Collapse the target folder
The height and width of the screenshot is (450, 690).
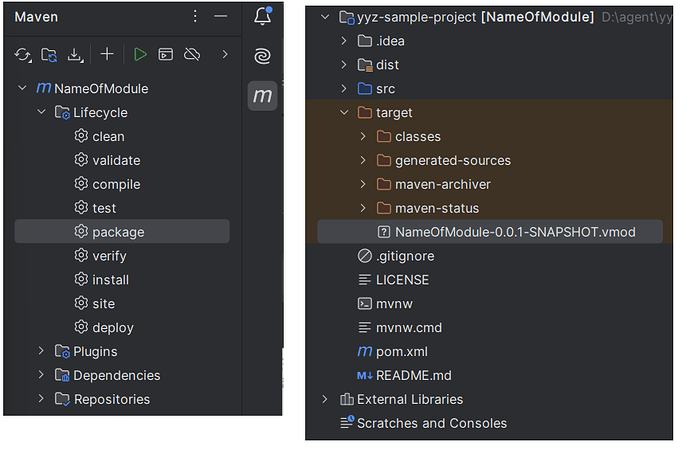tap(344, 112)
